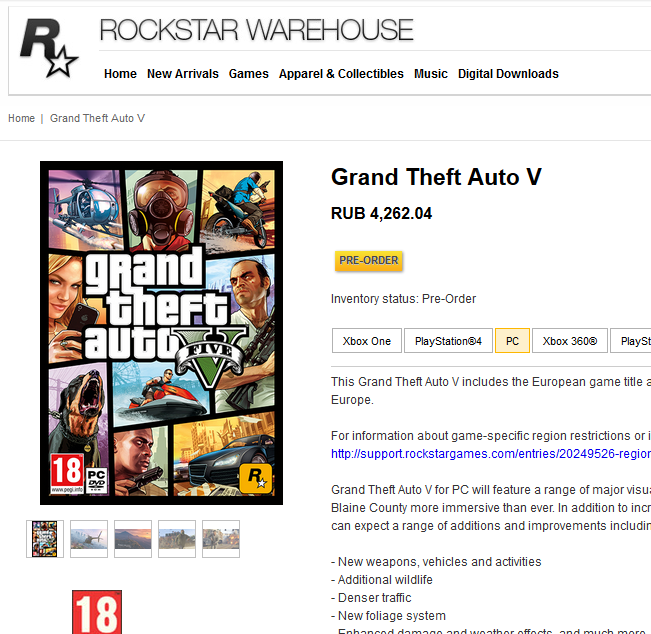Select the PC platform option
Screen dimensions: 651x634
[x=512, y=341]
